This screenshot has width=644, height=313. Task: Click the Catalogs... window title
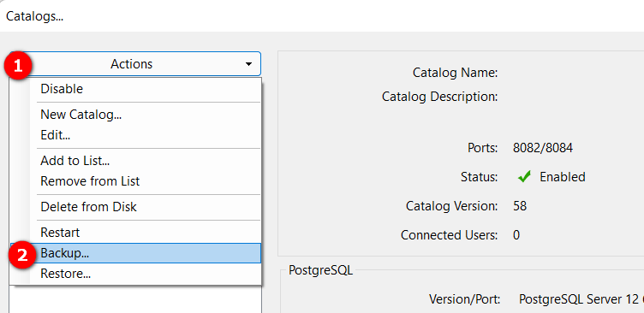pyautogui.click(x=34, y=16)
